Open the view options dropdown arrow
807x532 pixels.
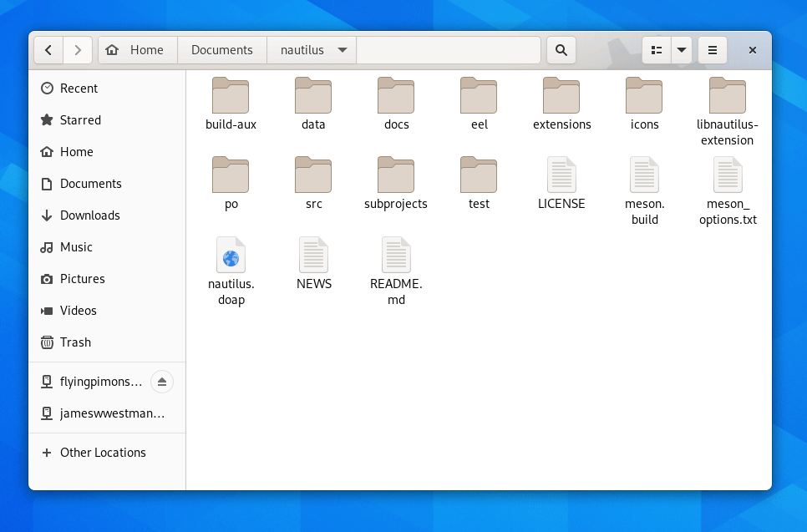pos(682,50)
